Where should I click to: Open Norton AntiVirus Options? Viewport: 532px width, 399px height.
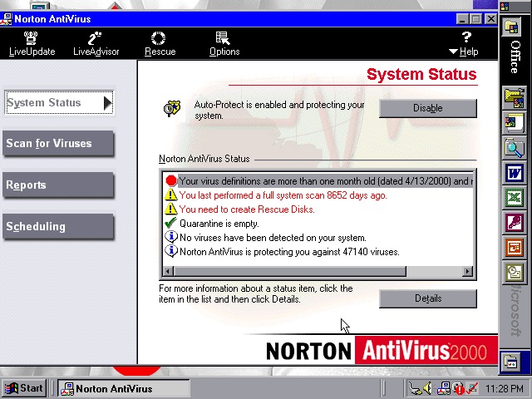click(224, 44)
